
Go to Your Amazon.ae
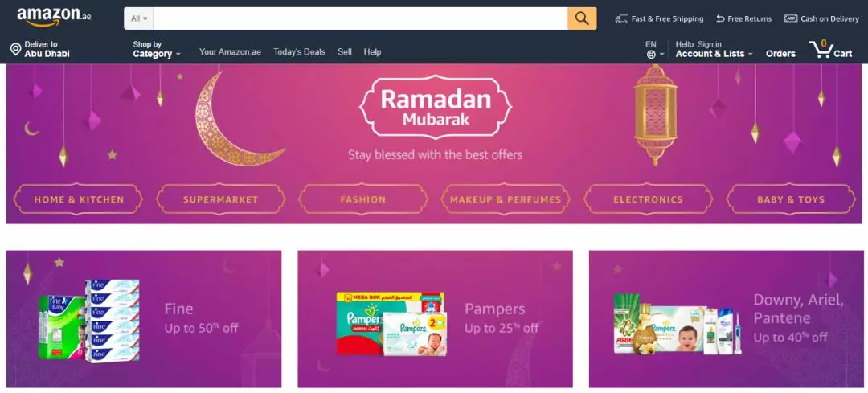pyautogui.click(x=230, y=51)
